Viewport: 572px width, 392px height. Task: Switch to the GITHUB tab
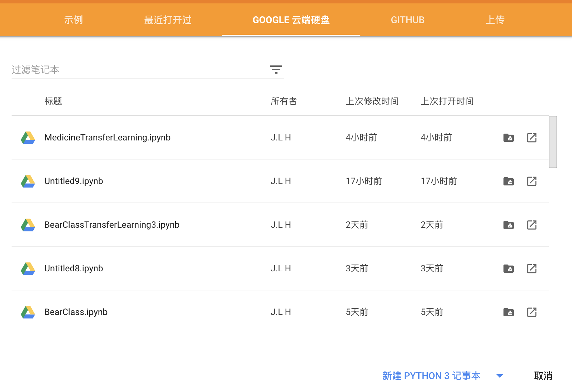coord(408,20)
